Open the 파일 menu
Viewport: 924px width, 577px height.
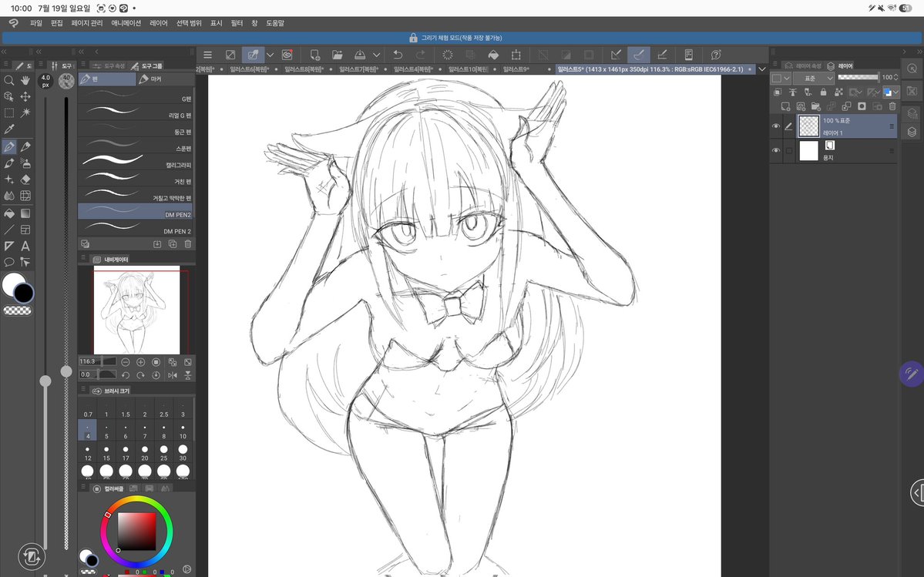coord(36,23)
